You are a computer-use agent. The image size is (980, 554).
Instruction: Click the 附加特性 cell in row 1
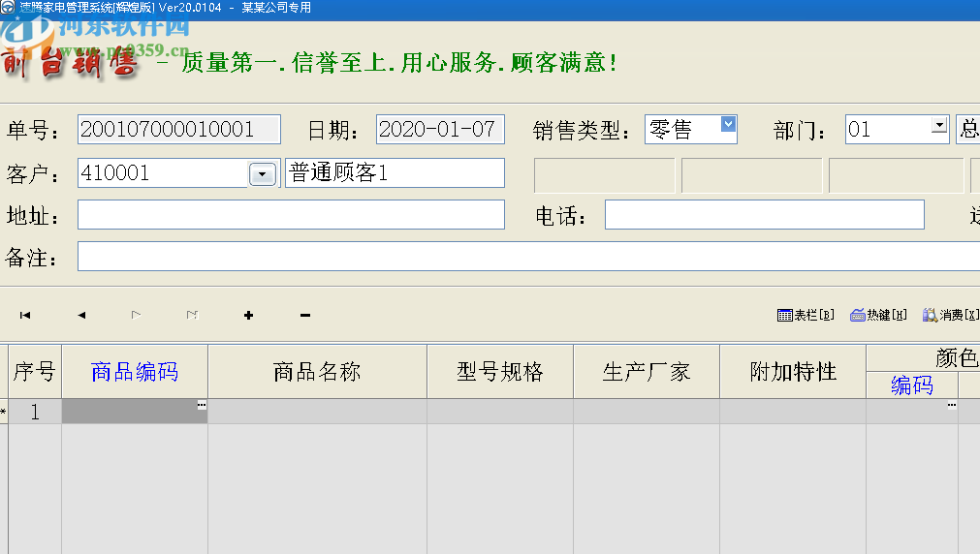click(793, 412)
